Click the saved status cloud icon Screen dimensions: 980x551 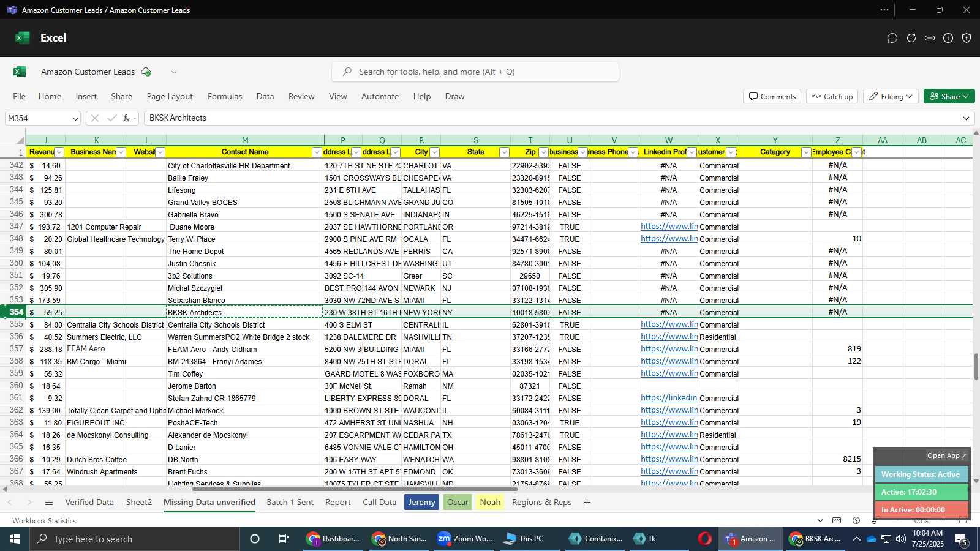(x=146, y=72)
